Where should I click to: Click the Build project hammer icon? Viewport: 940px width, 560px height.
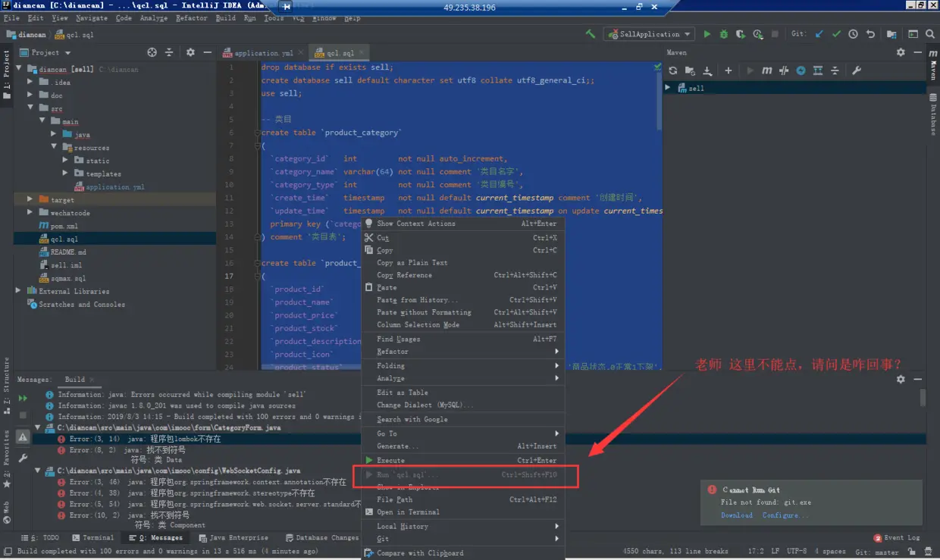[x=591, y=34]
